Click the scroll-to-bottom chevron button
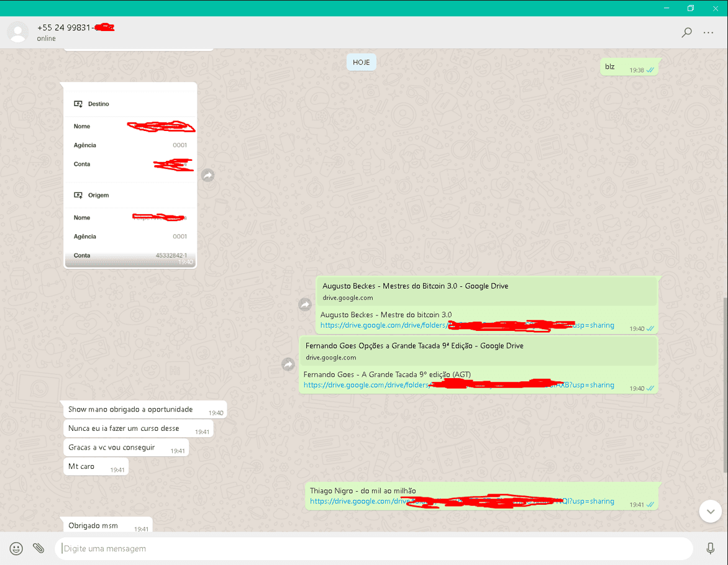Viewport: 728px width, 565px height. pyautogui.click(x=710, y=511)
